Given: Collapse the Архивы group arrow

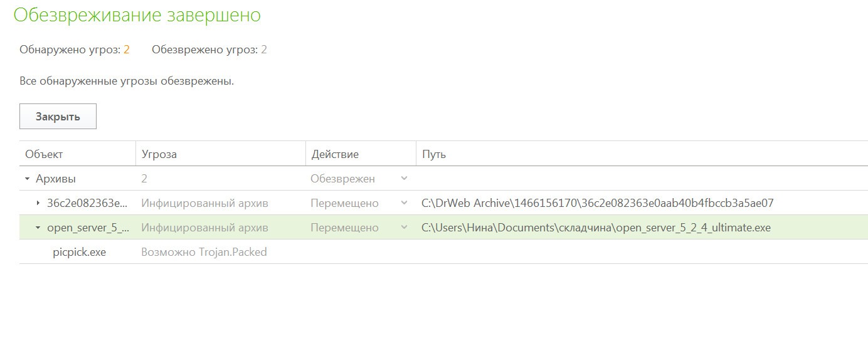Looking at the screenshot, I should [x=27, y=179].
